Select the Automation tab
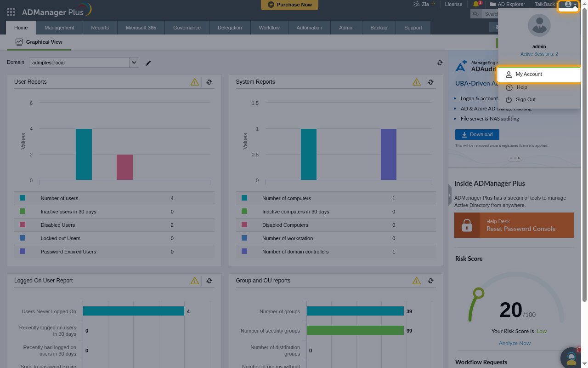 309,28
